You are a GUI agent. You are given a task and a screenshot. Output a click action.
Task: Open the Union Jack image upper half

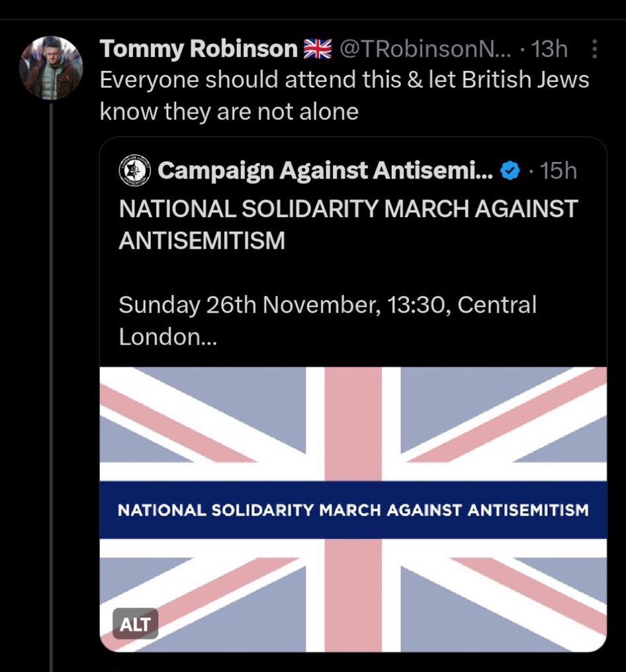(x=353, y=424)
